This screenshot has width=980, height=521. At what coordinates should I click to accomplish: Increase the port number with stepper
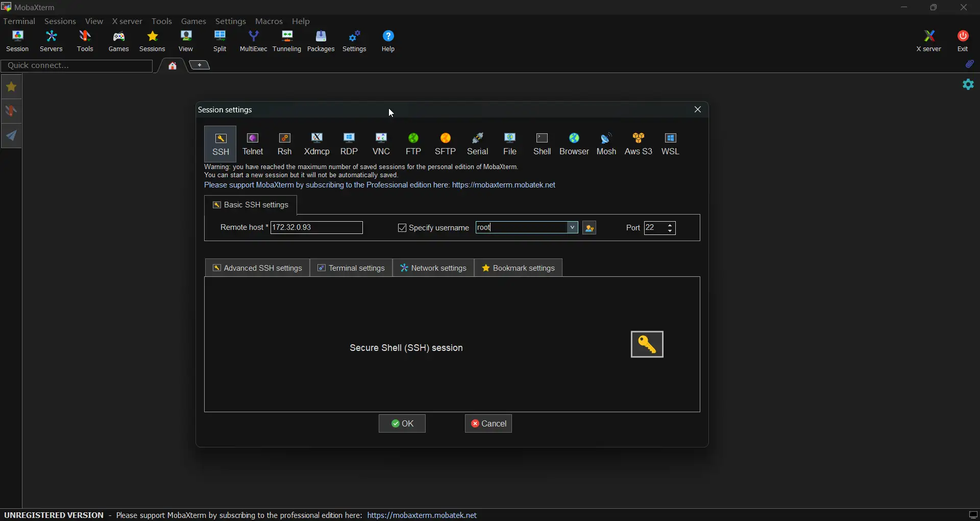671,225
